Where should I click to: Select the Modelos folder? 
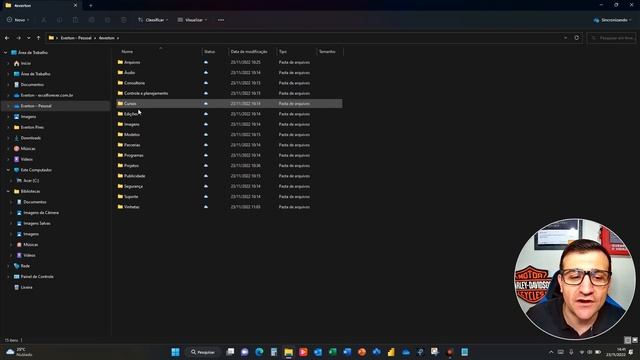point(132,134)
